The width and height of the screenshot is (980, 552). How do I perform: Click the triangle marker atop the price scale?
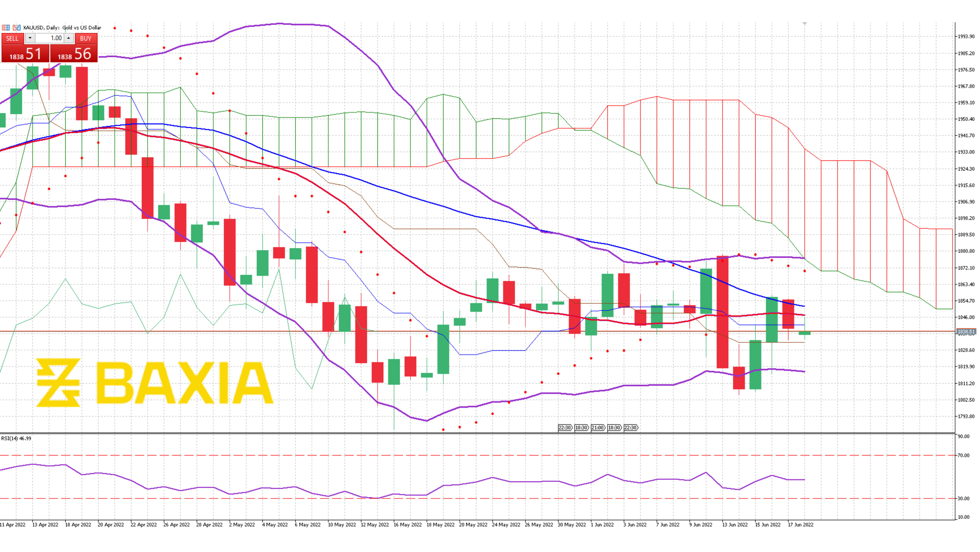click(804, 23)
